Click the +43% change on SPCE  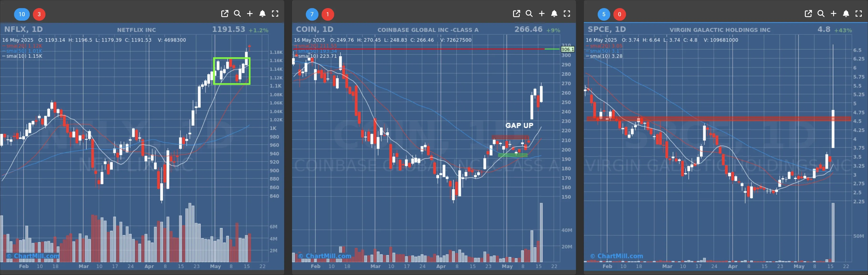843,30
